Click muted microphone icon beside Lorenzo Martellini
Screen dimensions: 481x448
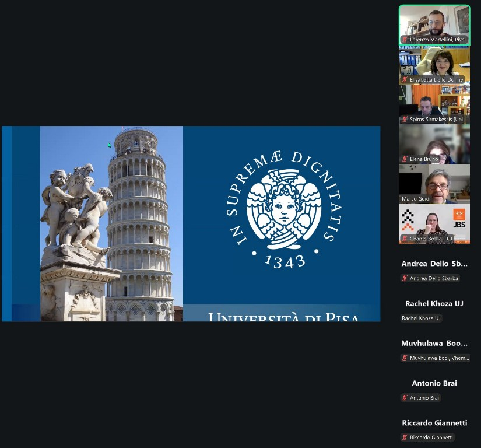coord(405,40)
